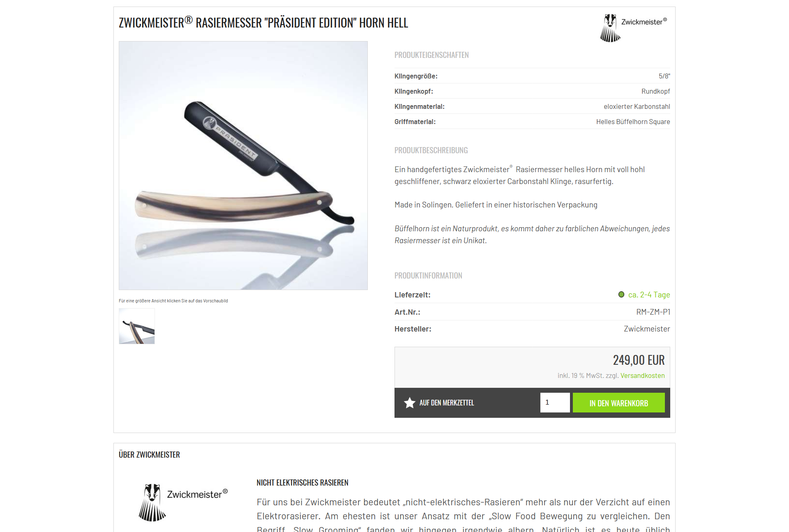Image resolution: width=789 pixels, height=532 pixels.
Task: Click the Hersteller value Zwickmeister
Action: click(647, 329)
